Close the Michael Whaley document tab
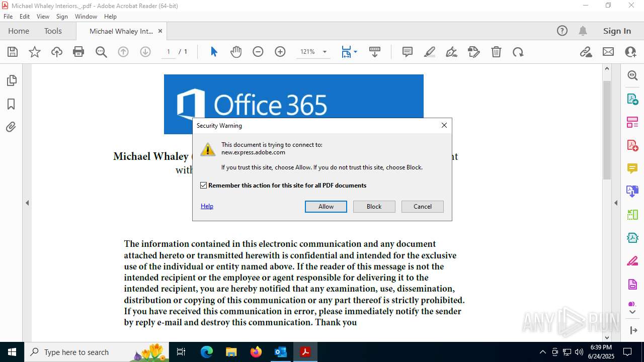Screen dimensions: 644x362 click(160, 31)
